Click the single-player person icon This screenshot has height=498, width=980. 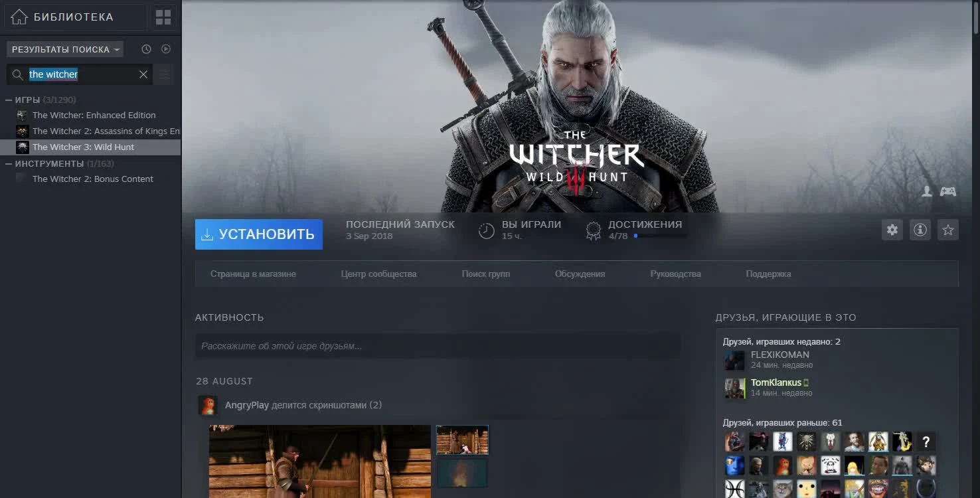tap(927, 191)
